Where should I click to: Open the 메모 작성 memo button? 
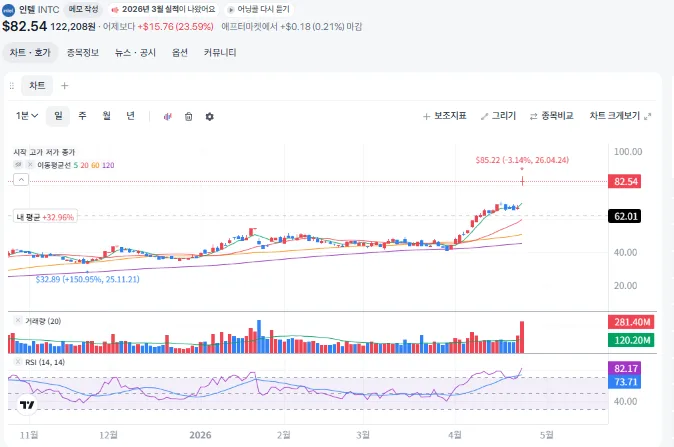[x=84, y=9]
